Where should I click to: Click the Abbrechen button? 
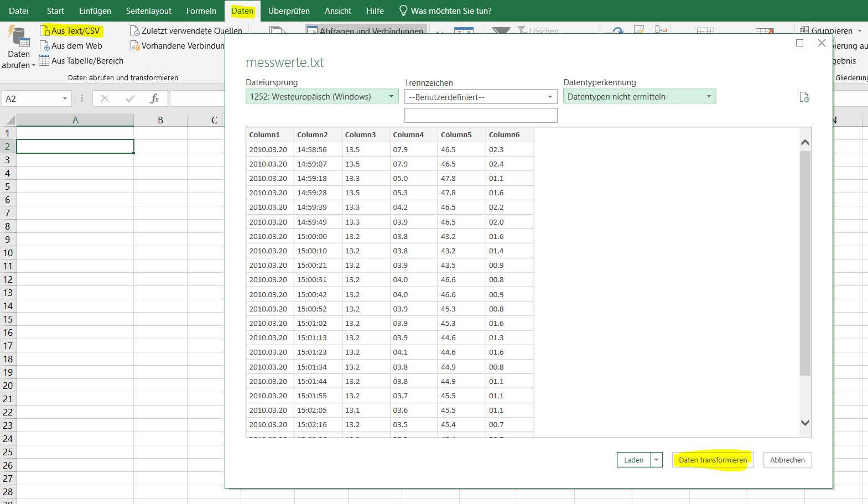(787, 460)
